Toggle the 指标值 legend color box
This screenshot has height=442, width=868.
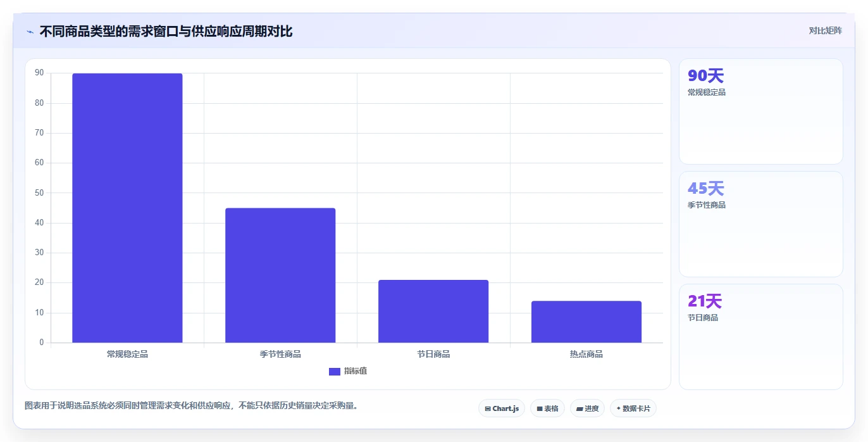point(335,371)
